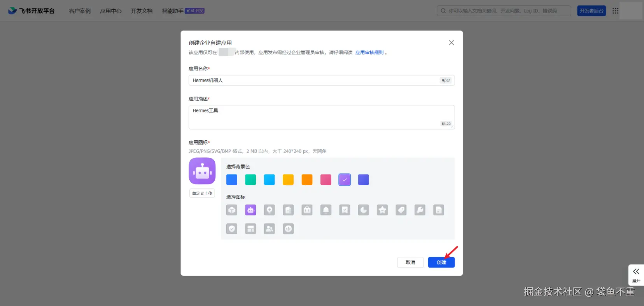Select the code brackets app icon
This screenshot has width=644, height=306.
(288, 229)
